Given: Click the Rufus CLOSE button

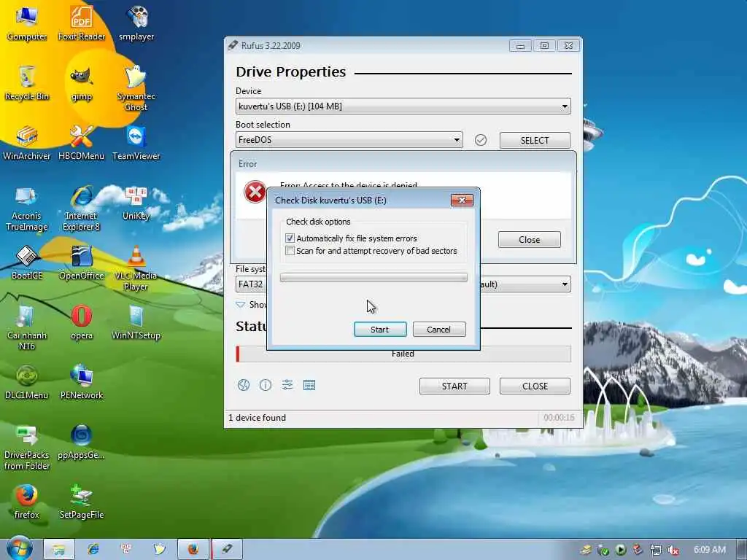Looking at the screenshot, I should click(535, 386).
